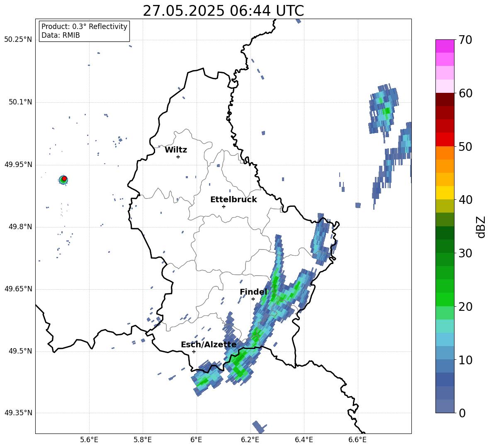Click the Ettelbruck location cross marker

(x=224, y=206)
